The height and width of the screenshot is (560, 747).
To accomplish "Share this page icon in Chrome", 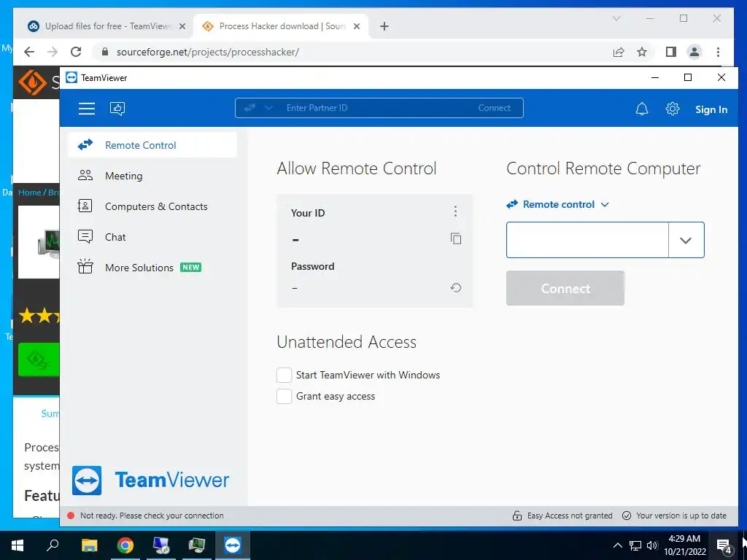I will (619, 52).
